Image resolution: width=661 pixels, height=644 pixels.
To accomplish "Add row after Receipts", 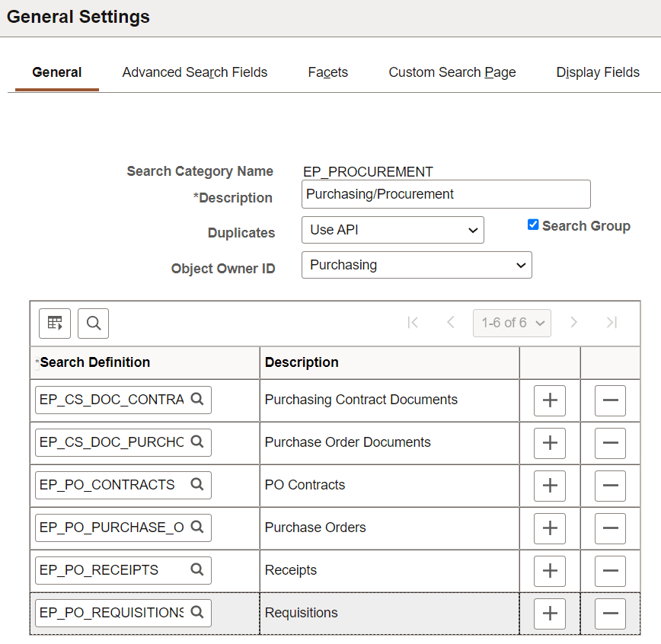I will tap(550, 571).
